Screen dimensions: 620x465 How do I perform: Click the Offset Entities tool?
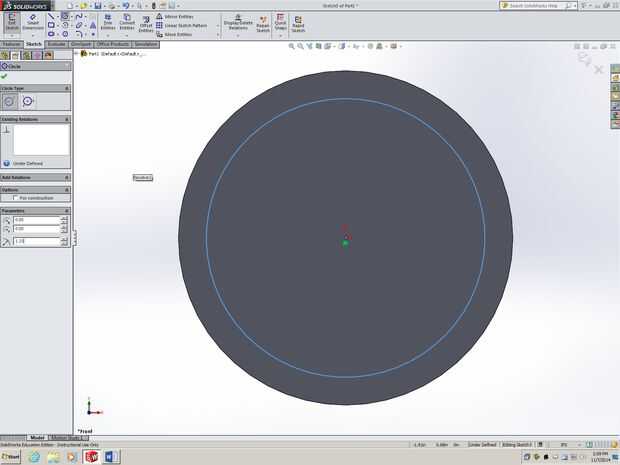click(x=146, y=24)
